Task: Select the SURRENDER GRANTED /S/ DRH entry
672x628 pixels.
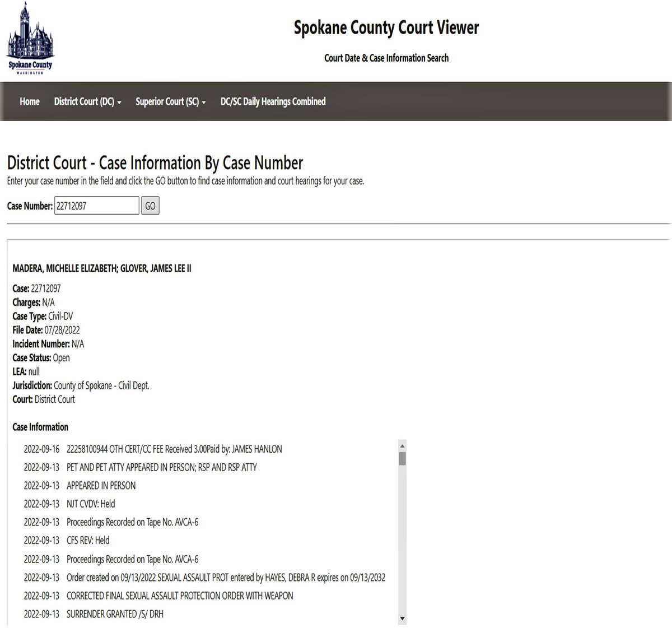Action: tap(94, 614)
